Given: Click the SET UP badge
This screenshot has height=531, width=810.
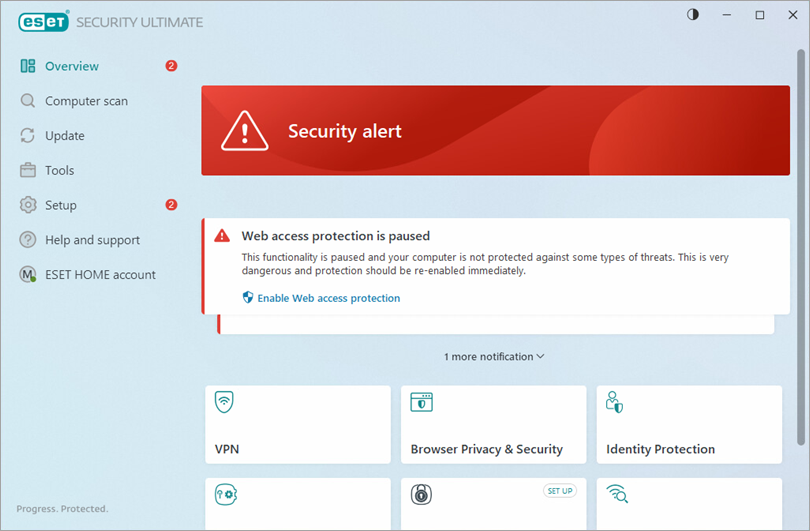Looking at the screenshot, I should [x=560, y=491].
